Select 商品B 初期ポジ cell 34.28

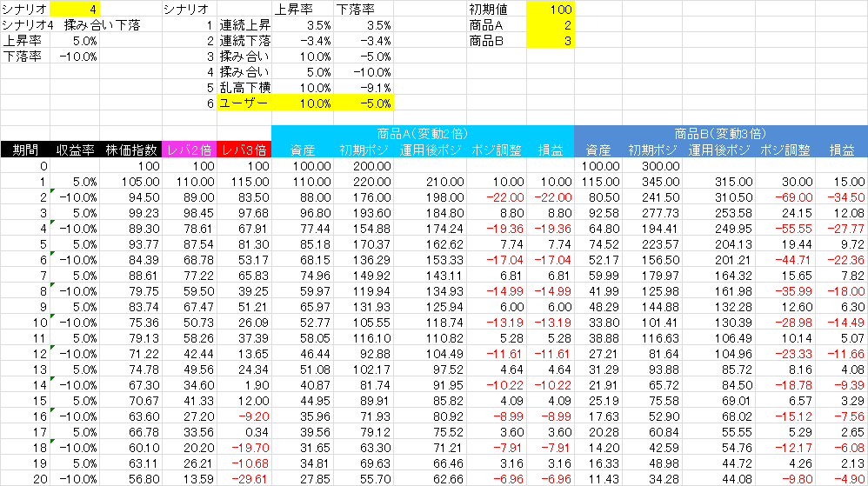tap(652, 479)
